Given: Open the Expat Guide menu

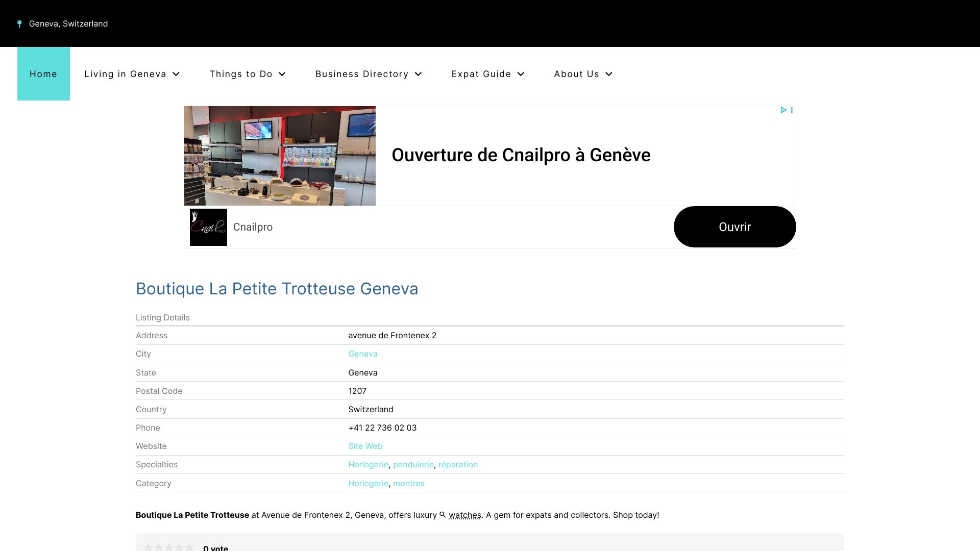Looking at the screenshot, I should (x=488, y=74).
